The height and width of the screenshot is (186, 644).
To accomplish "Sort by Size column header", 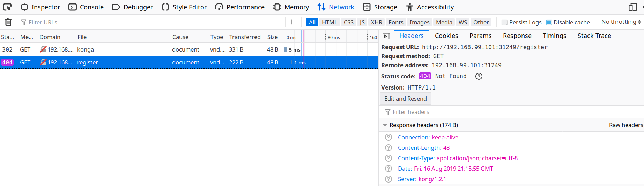I will click(x=274, y=37).
